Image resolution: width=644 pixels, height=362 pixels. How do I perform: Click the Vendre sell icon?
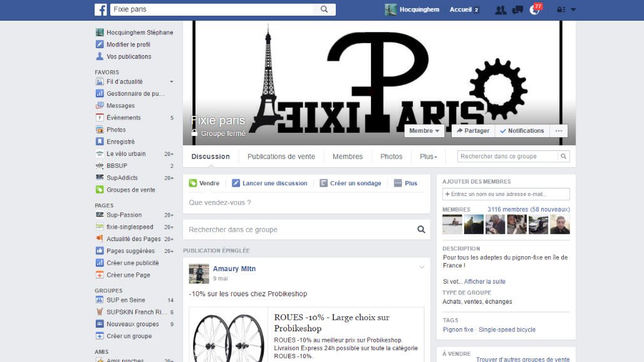pyautogui.click(x=194, y=184)
